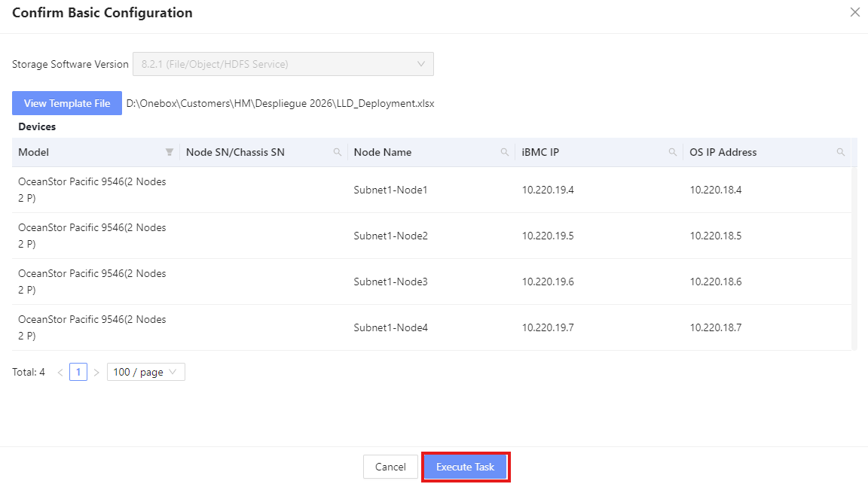Select page 1 in pagination
Screen dimensions: 868x484
[x=78, y=373]
